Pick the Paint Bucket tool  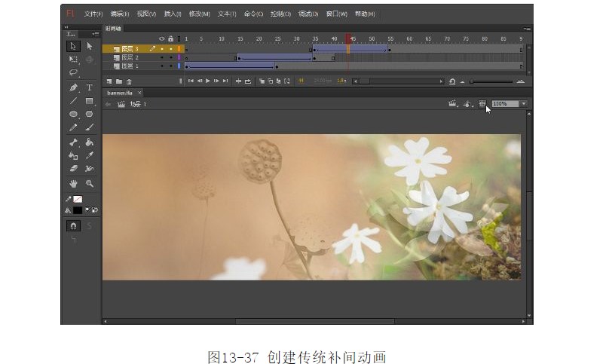pyautogui.click(x=89, y=142)
